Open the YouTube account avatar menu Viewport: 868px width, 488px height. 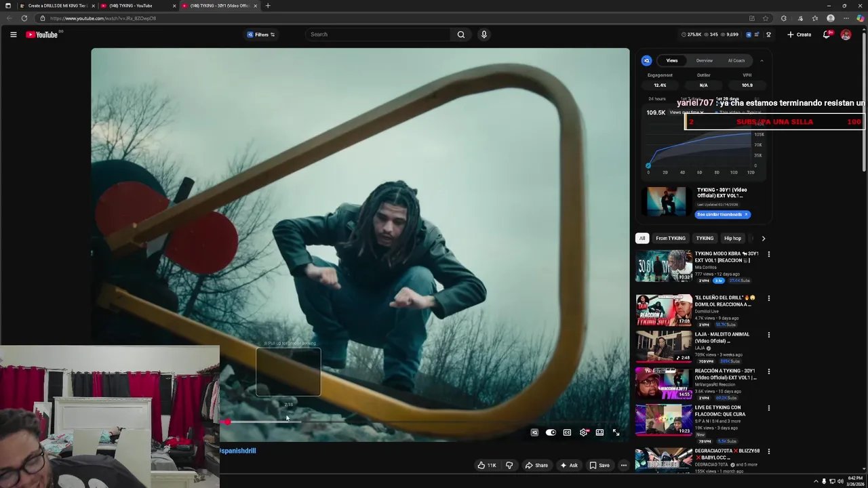point(846,35)
